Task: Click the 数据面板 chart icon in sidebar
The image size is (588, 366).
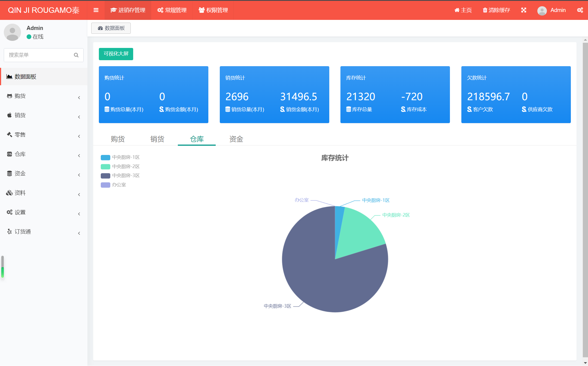Action: 9,77
